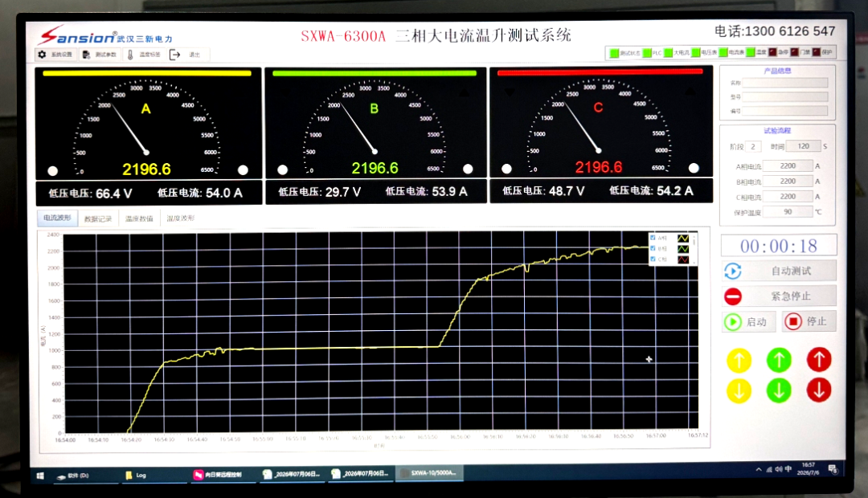Switch to the data record (数据记录) tab
Screen dimensions: 868x498
coord(98,218)
